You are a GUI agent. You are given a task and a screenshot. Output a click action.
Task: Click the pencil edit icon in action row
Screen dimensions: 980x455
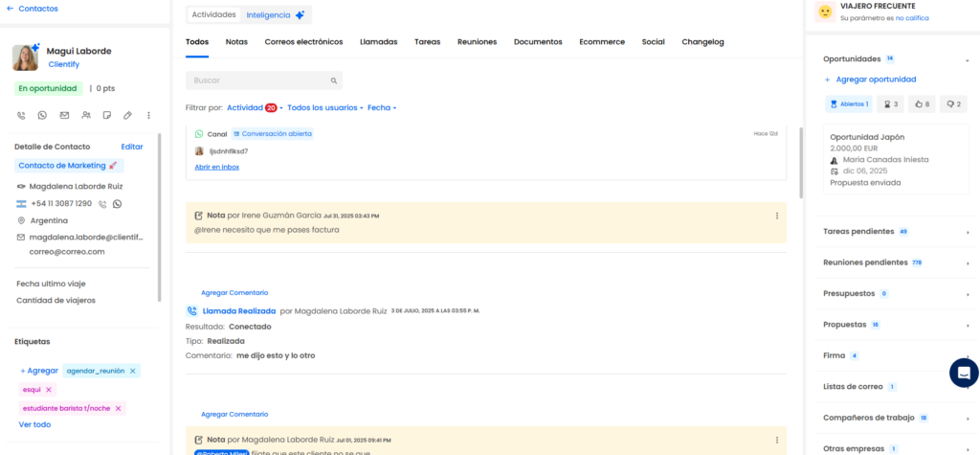pyautogui.click(x=127, y=115)
